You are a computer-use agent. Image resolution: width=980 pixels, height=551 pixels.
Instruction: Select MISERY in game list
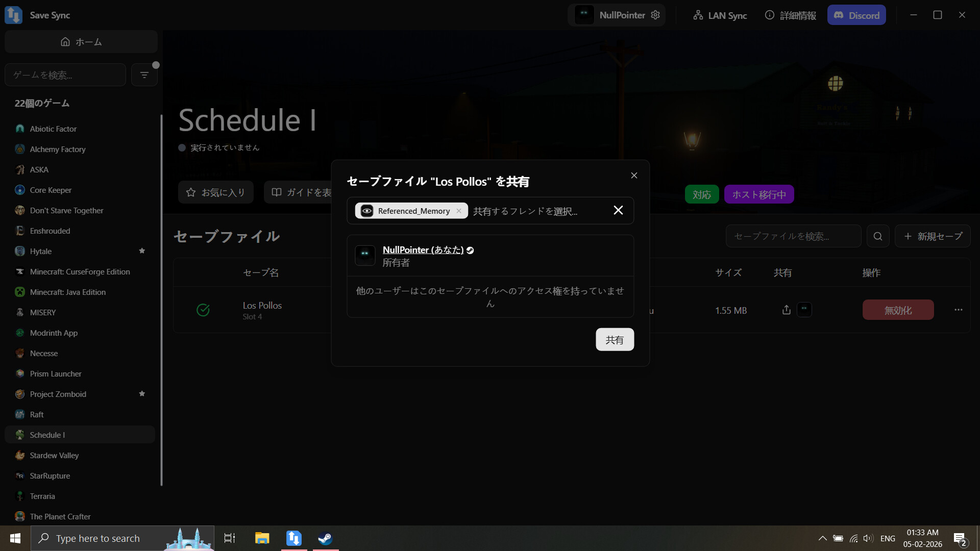tap(80, 313)
